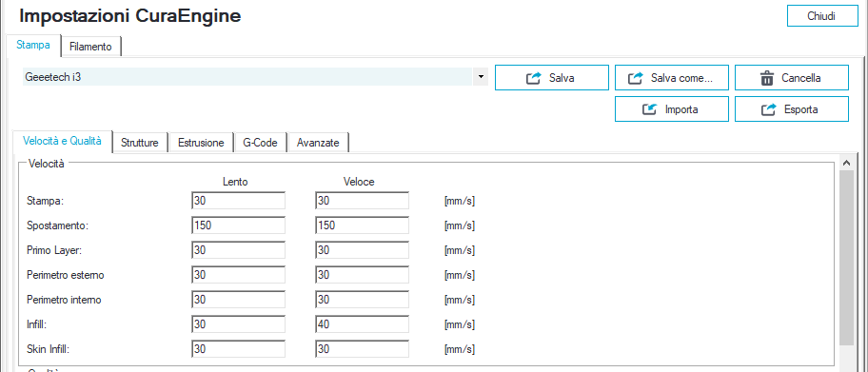Click the trash icon on Cancella
Image resolution: width=868 pixels, height=372 pixels.
tap(767, 78)
